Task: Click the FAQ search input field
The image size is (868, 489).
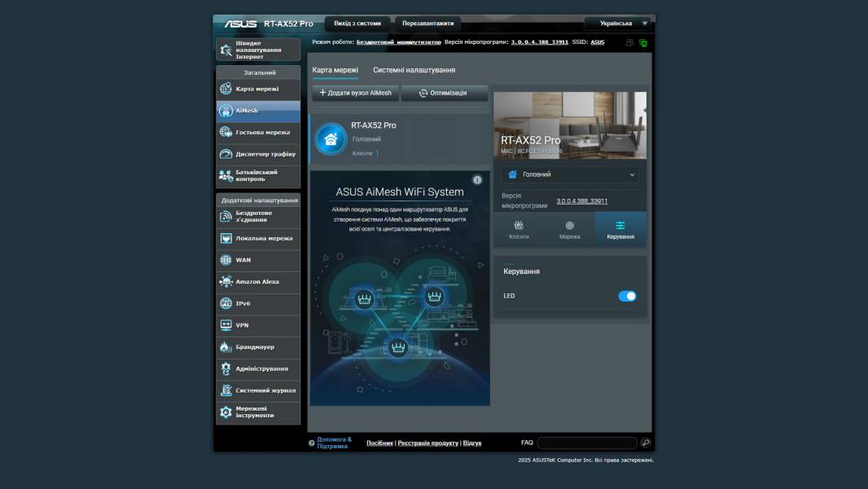Action: 586,443
